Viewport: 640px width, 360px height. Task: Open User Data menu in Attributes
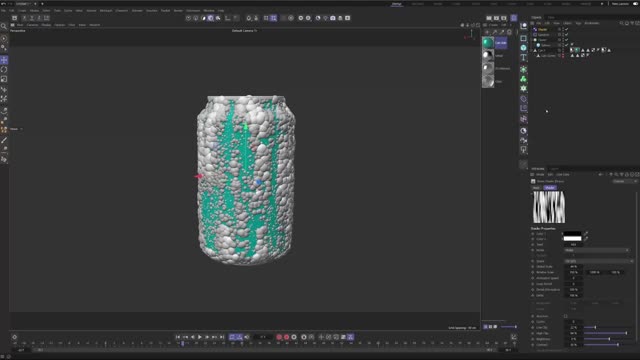coord(562,174)
